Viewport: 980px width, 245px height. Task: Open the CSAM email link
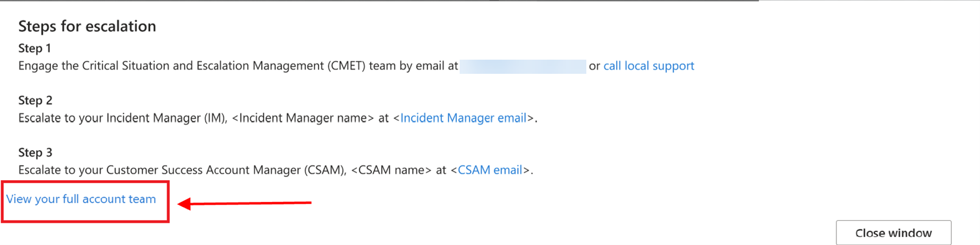click(489, 170)
